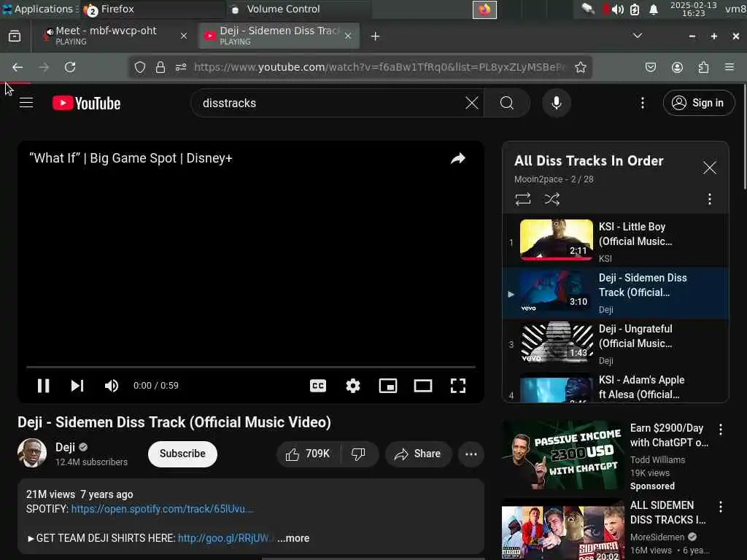Screen dimensions: 747x560
Task: Close the Deji YouTube tab
Action: click(348, 36)
